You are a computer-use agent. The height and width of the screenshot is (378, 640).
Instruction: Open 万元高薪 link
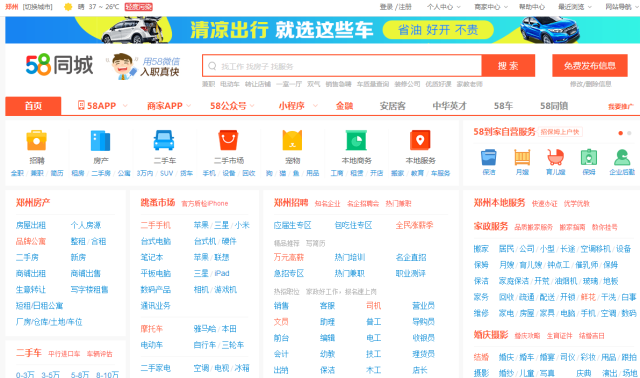click(x=289, y=257)
